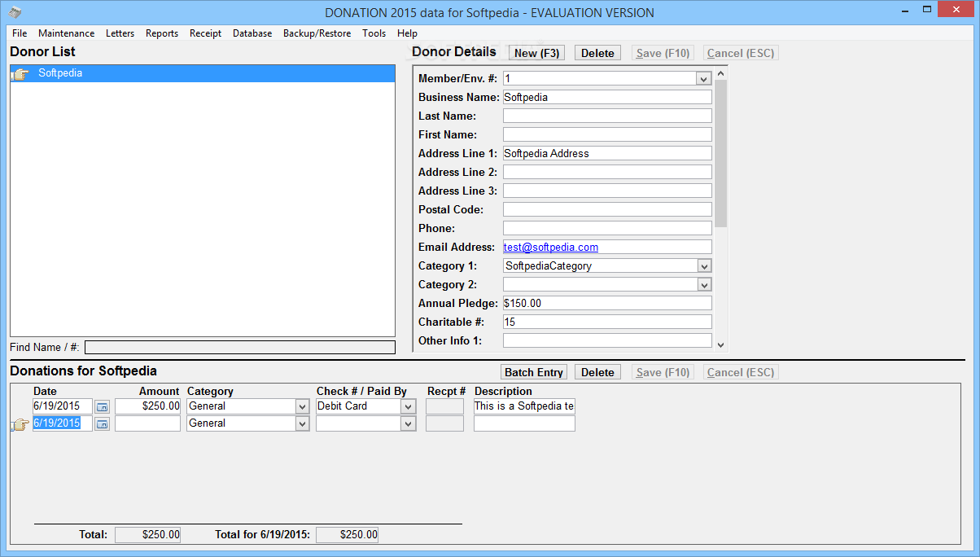This screenshot has height=557, width=980.
Task: Expand the Category 1 dropdown
Action: pyautogui.click(x=704, y=266)
